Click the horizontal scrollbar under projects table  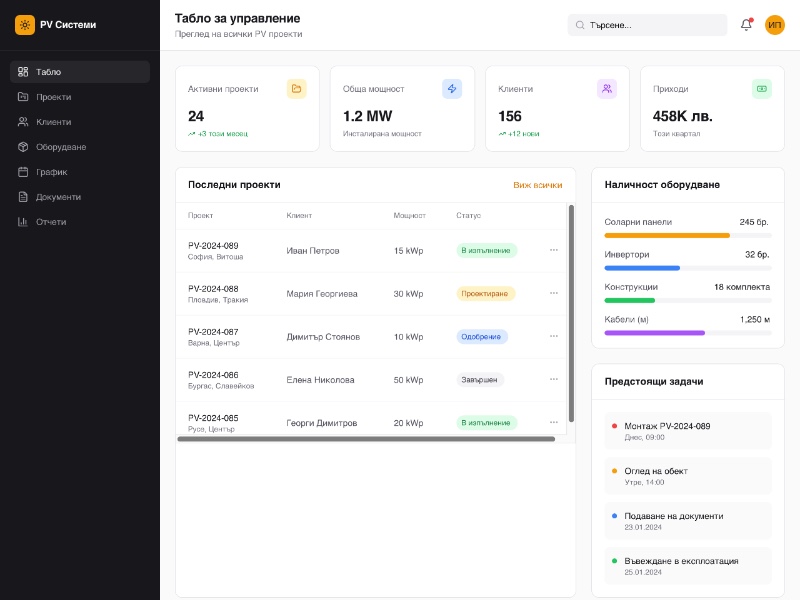(x=366, y=439)
